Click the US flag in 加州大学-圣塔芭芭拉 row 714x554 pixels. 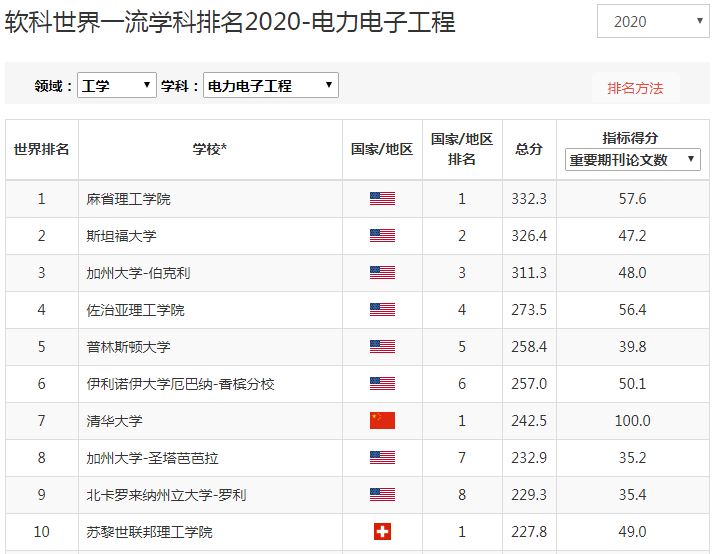(x=382, y=457)
